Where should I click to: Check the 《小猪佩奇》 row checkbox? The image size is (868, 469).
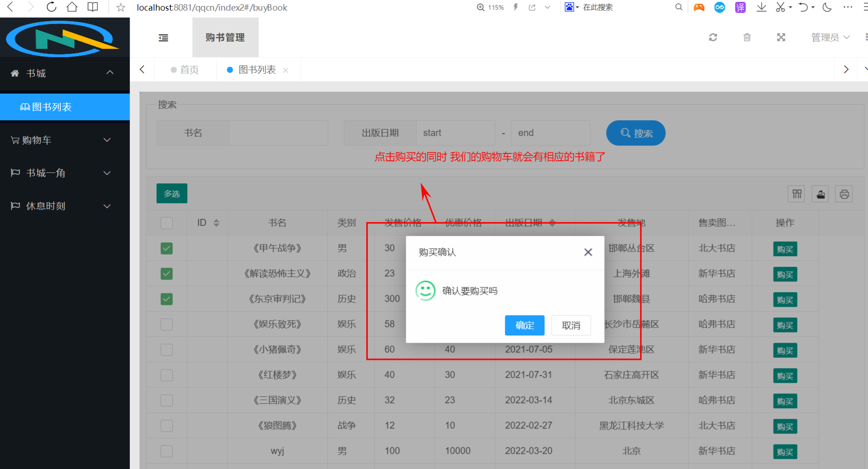(x=167, y=350)
